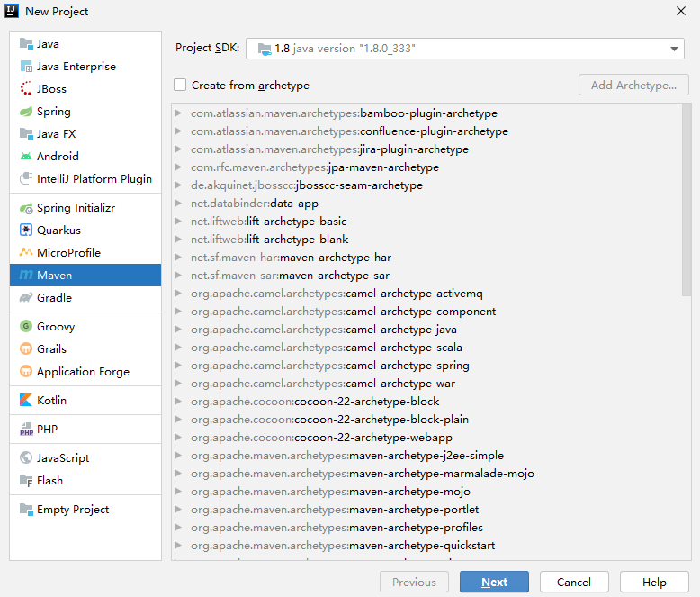
Task: Open the Help button
Action: coord(654,583)
